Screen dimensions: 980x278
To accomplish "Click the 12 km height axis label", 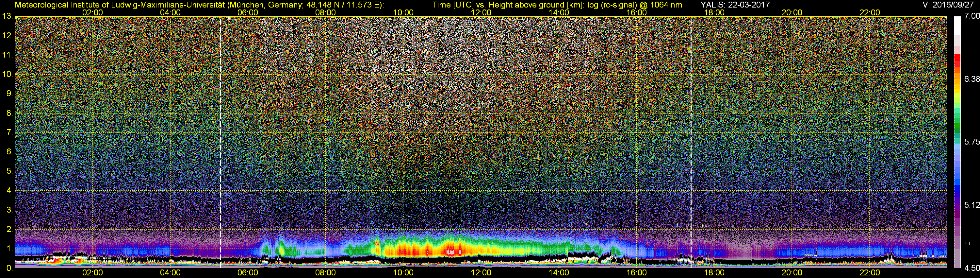I will tap(7, 36).
